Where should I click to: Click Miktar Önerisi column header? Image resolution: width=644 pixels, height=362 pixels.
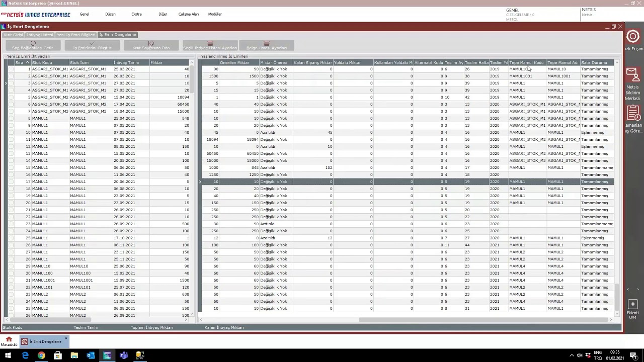tap(276, 62)
